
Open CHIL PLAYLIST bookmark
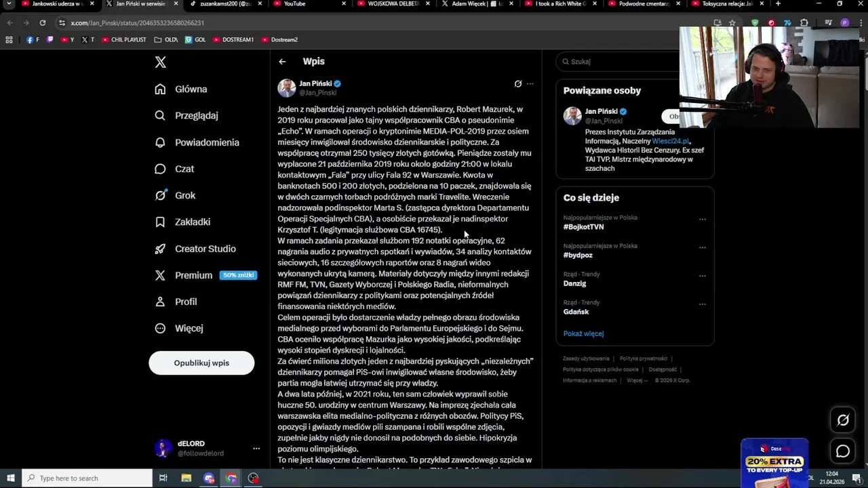pos(123,40)
